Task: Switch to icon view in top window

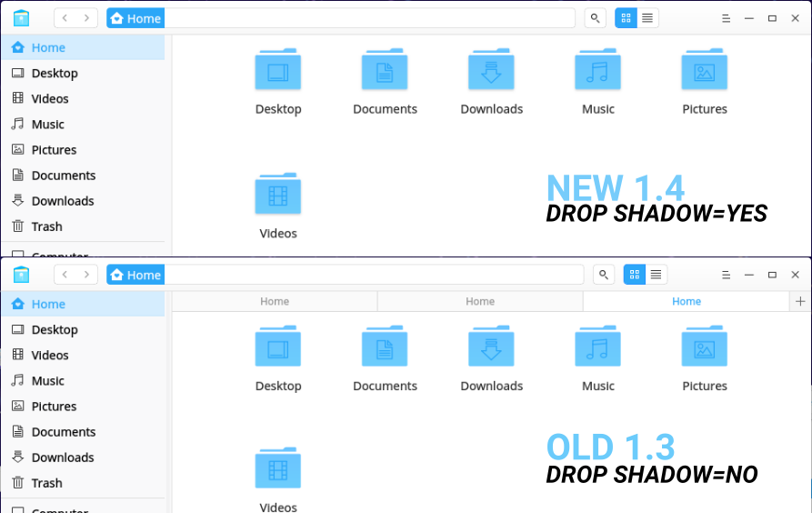Action: [627, 18]
